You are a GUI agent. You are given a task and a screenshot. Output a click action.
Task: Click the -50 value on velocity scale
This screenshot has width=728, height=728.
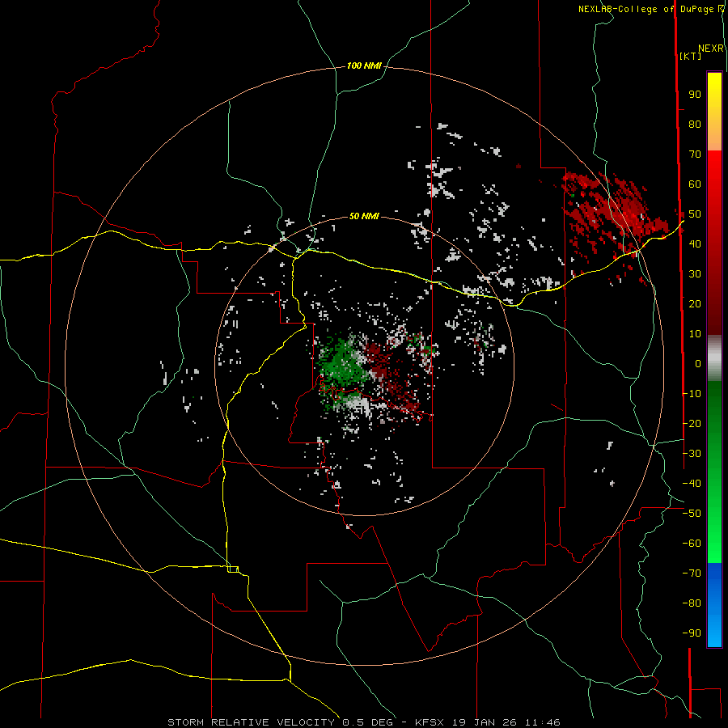(692, 514)
